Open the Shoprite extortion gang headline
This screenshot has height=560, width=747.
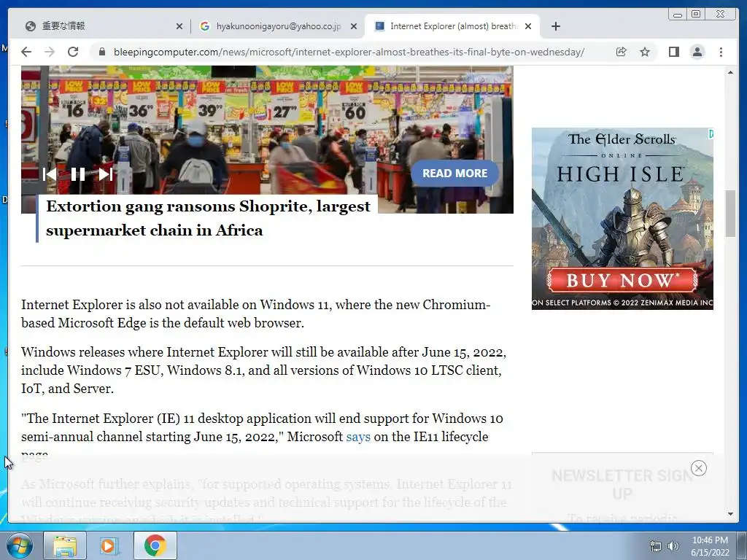(208, 218)
